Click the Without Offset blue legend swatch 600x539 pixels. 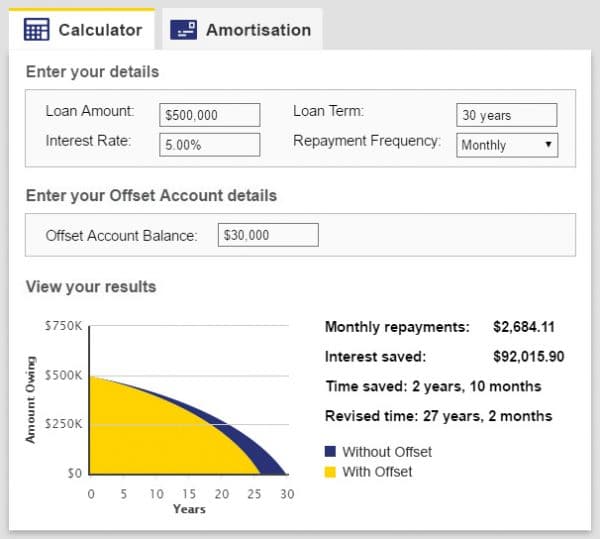[x=330, y=451]
